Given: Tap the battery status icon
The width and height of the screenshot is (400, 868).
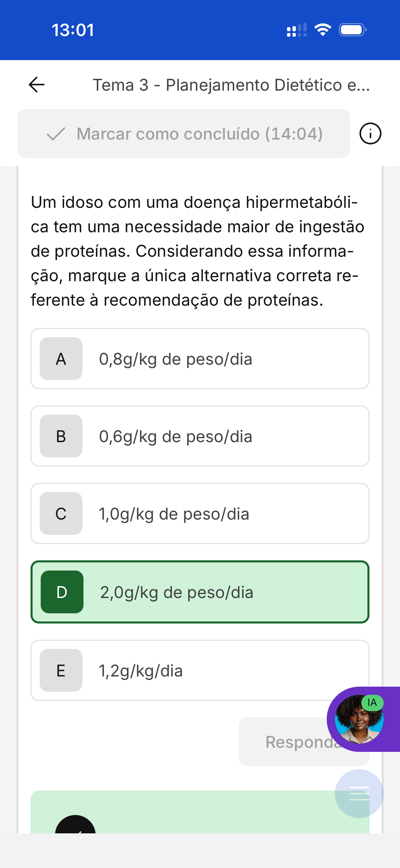Looking at the screenshot, I should 353,30.
